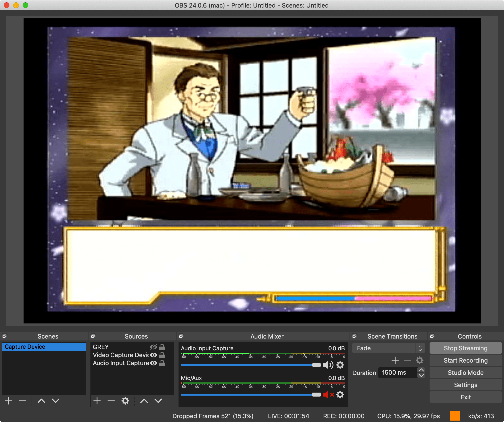This screenshot has width=504, height=422.
Task: Select the Audio Input Capture source row
Action: point(132,363)
